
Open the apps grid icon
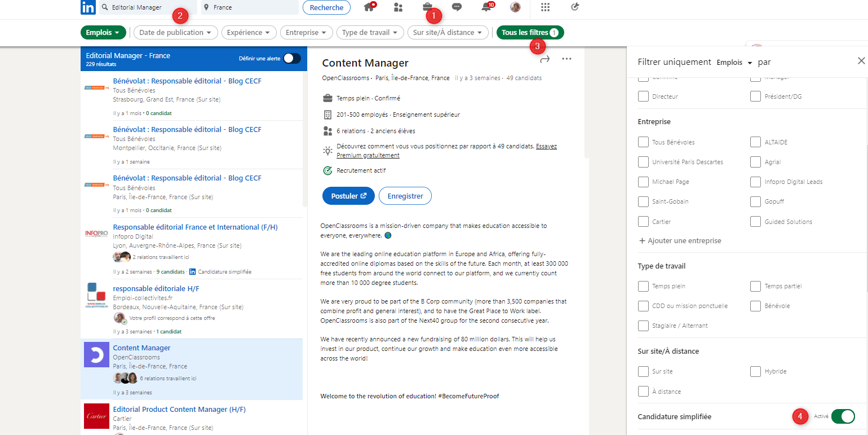(x=545, y=7)
